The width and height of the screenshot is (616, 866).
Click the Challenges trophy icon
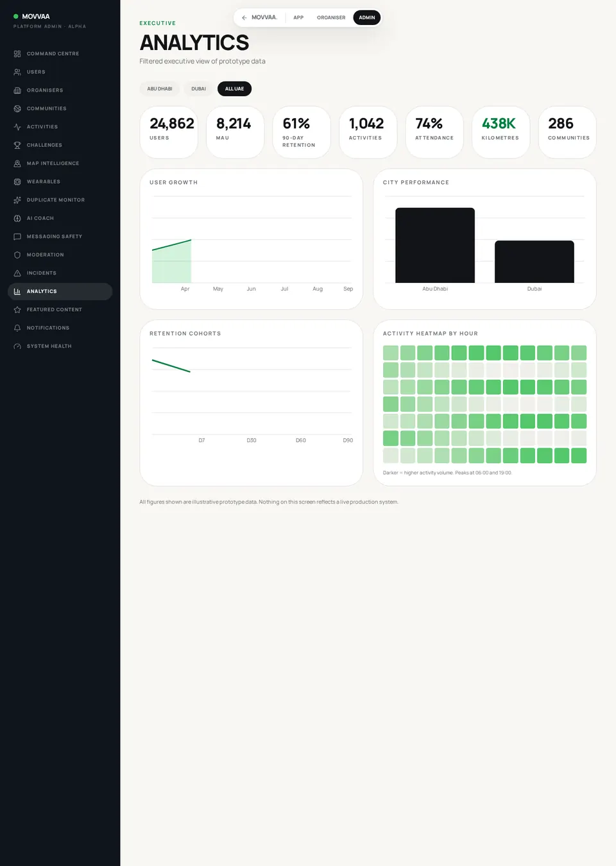point(17,145)
